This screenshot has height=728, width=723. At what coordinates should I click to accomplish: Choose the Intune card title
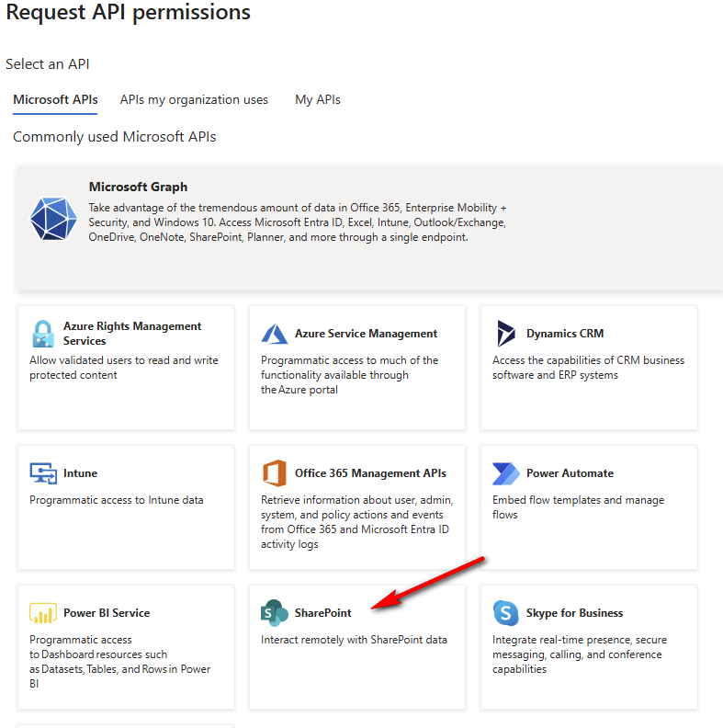click(x=80, y=473)
